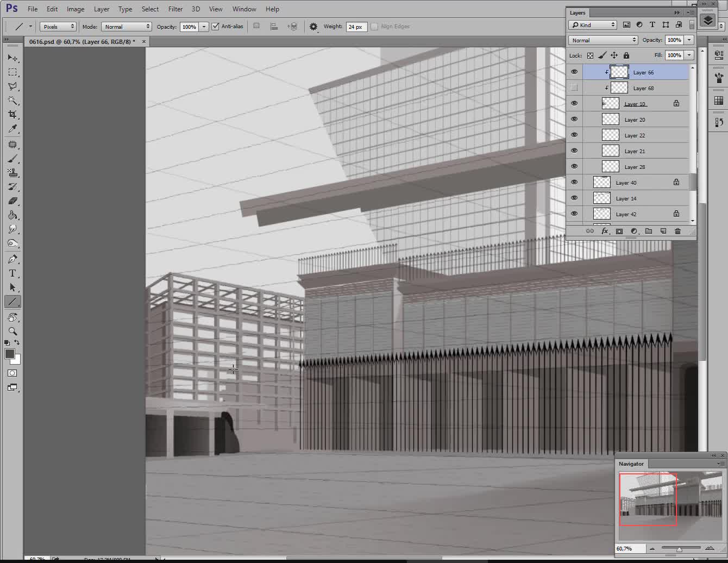The image size is (728, 563).
Task: Delete layer with trash icon
Action: [677, 231]
